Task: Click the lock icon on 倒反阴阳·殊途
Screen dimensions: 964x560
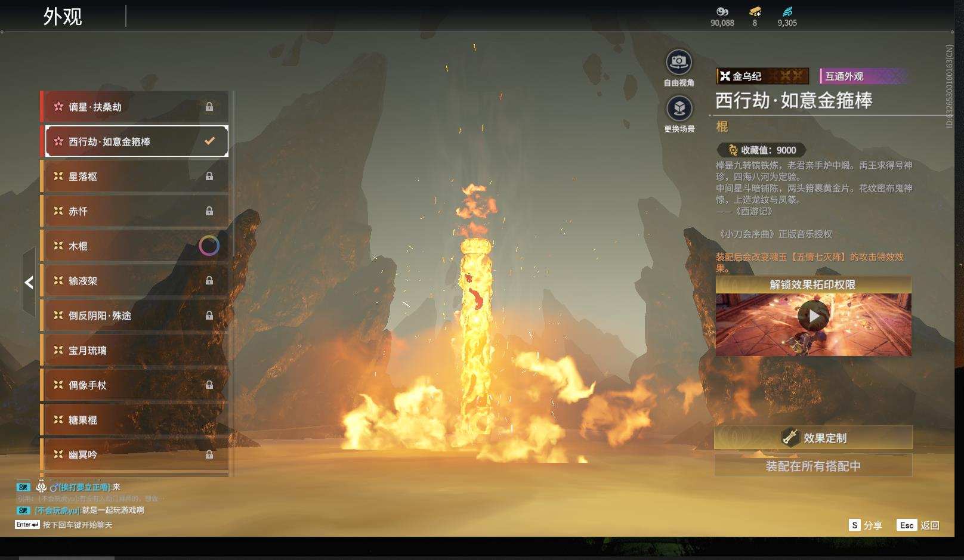Action: tap(209, 315)
